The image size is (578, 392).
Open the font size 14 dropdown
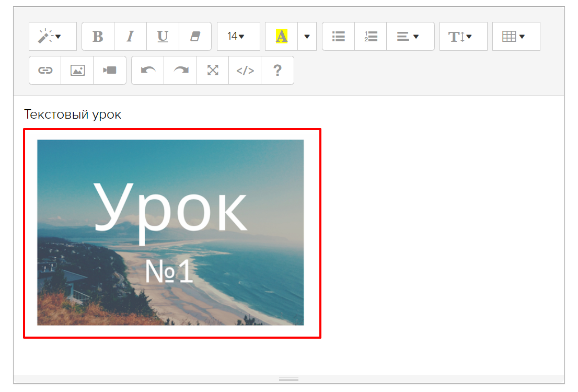coord(238,37)
